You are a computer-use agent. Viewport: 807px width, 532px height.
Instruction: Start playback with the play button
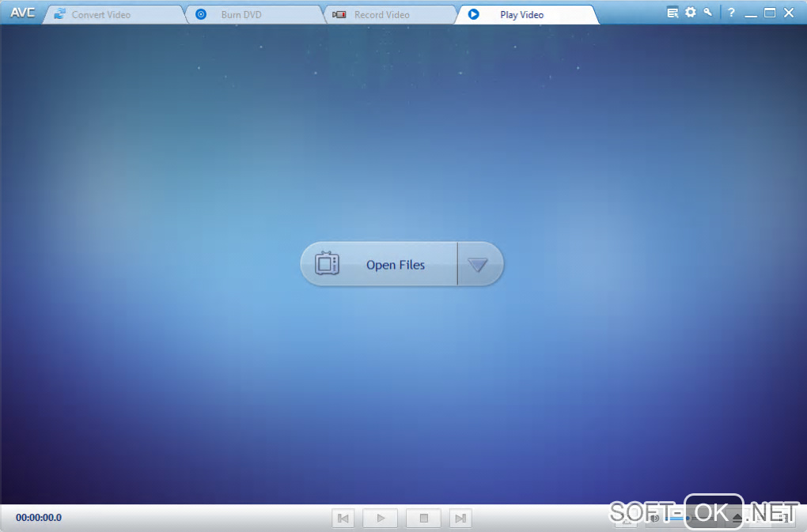pyautogui.click(x=381, y=518)
